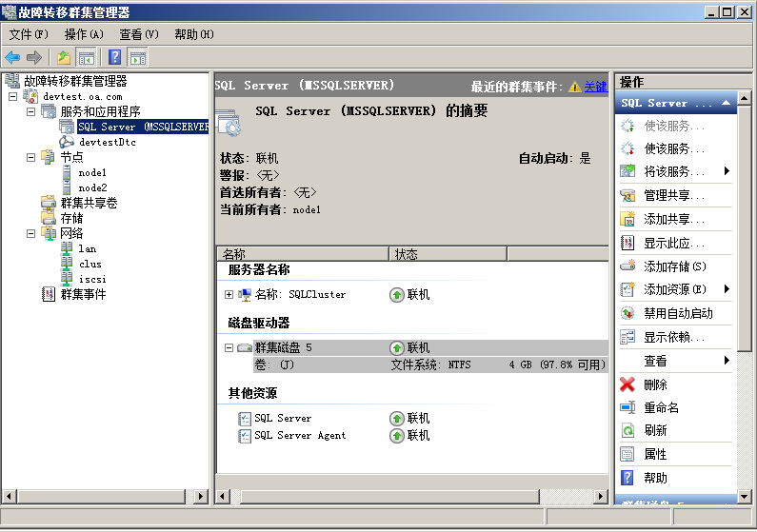This screenshot has width=757, height=532.
Task: Select the 节点 tree node
Action: 71,157
